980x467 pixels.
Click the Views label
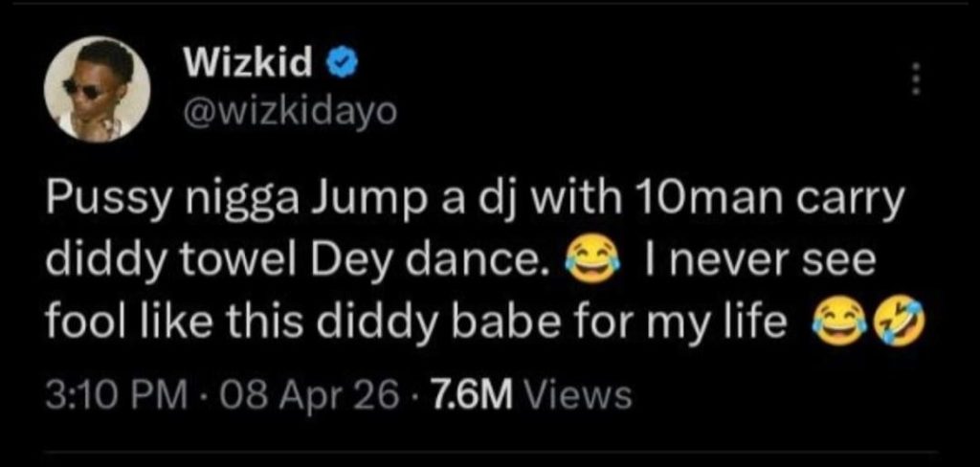tap(579, 394)
